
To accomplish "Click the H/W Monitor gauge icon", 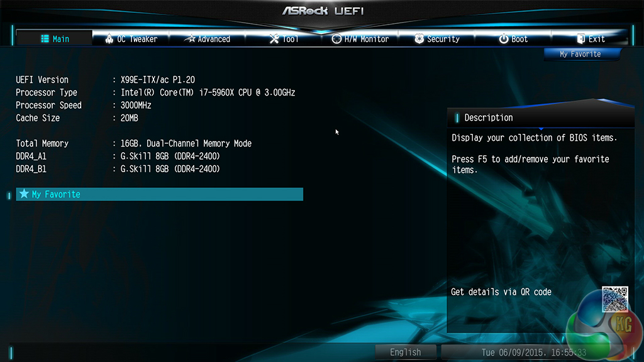I will 336,38.
